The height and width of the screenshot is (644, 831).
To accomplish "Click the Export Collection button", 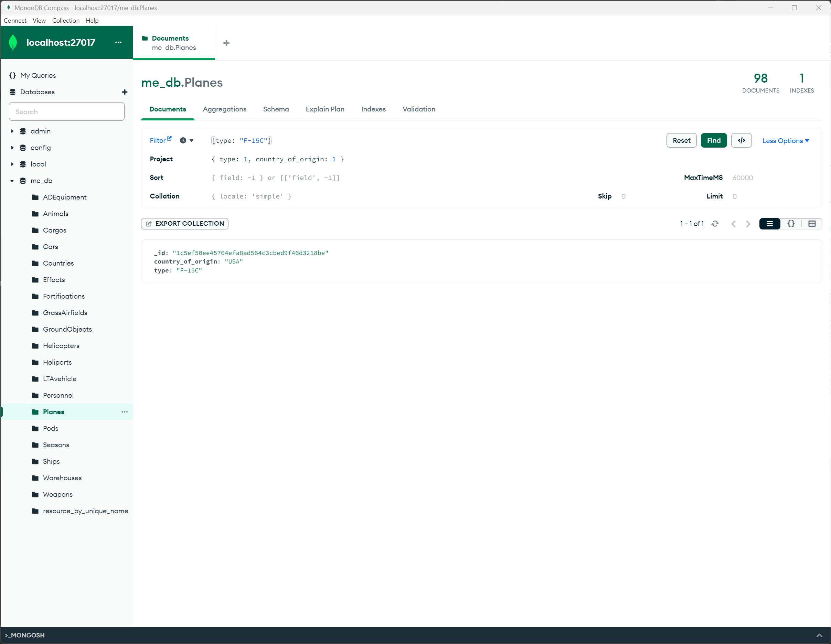I will (x=185, y=224).
